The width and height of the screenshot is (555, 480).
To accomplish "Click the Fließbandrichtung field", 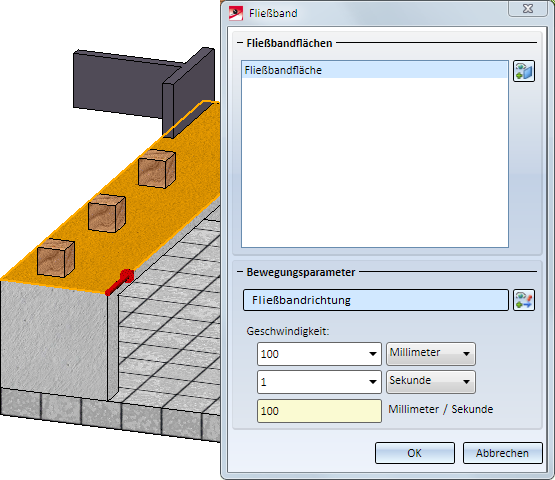I will pos(376,300).
